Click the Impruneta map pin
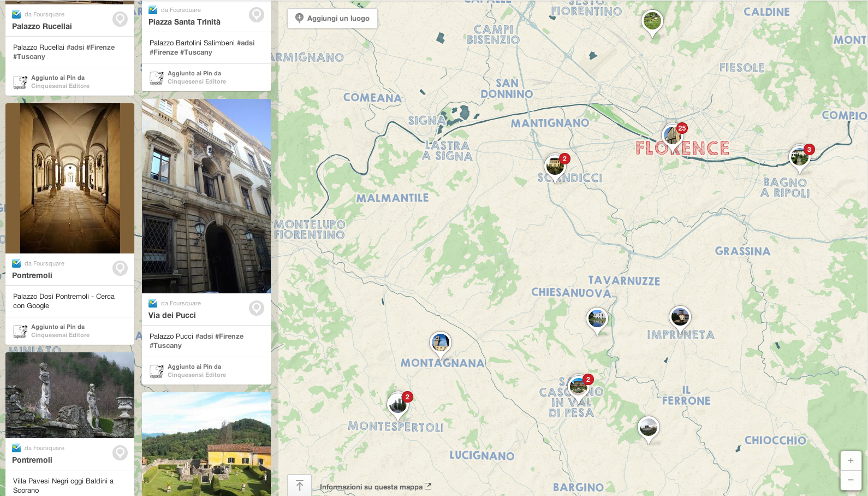The height and width of the screenshot is (496, 868). tap(680, 317)
